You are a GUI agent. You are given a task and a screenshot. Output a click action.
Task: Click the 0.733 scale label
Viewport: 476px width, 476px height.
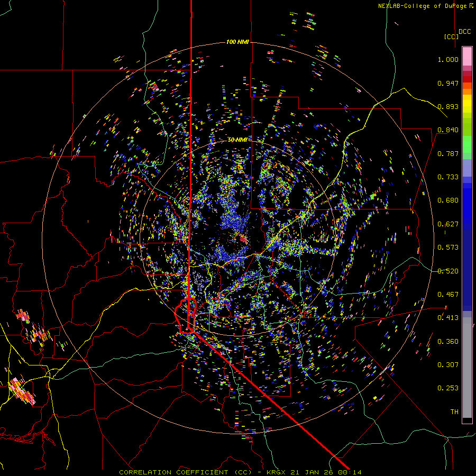pos(448,177)
